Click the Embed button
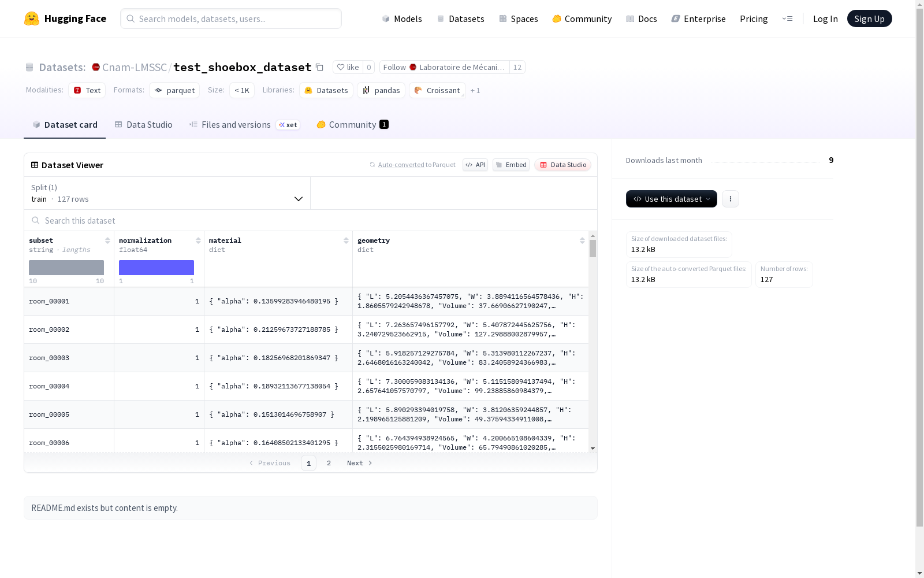The image size is (924, 578). [511, 165]
